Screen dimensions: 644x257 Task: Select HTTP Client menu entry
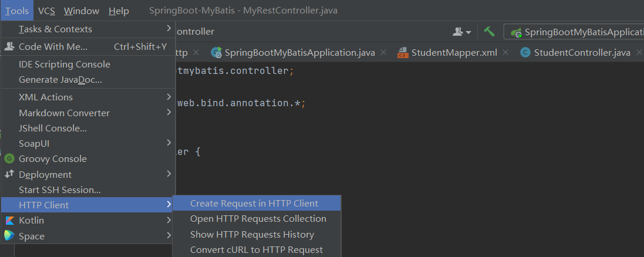[x=88, y=205]
